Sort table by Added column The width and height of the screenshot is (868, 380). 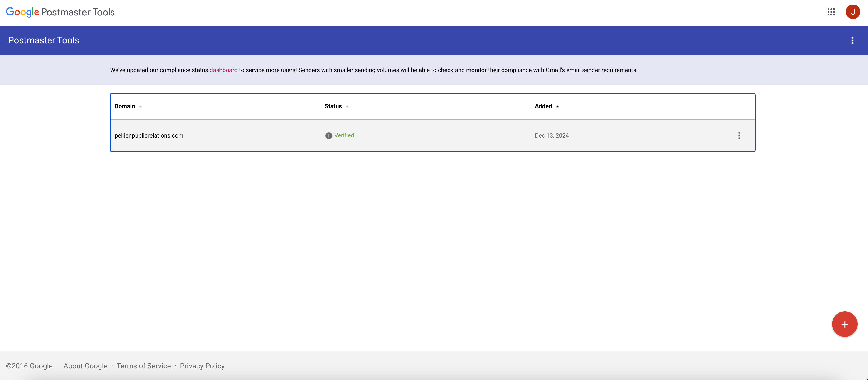pyautogui.click(x=547, y=106)
